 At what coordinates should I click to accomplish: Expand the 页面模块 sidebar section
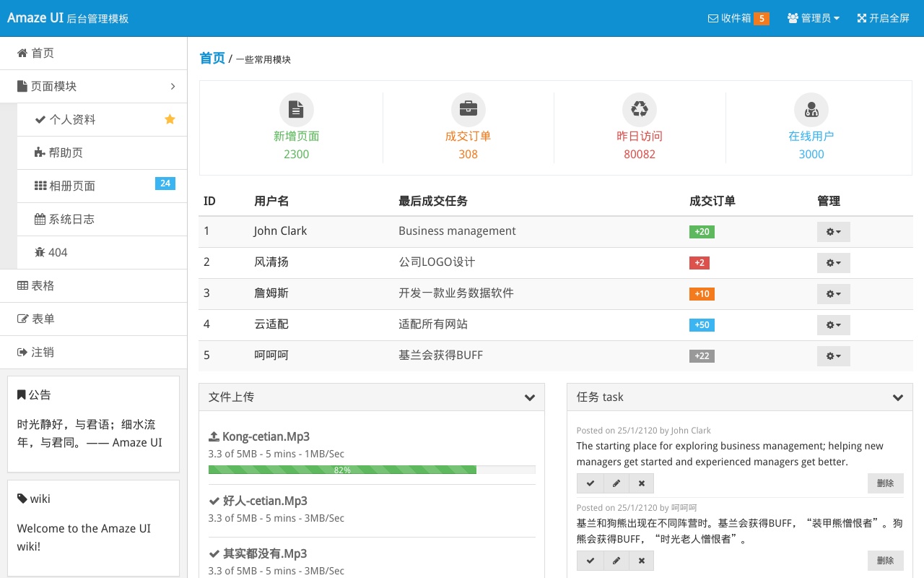click(x=93, y=86)
